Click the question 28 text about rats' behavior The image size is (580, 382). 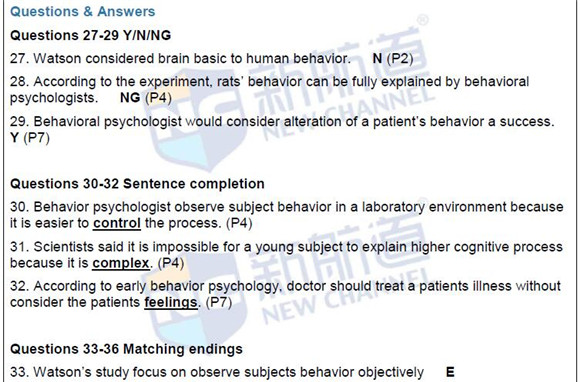269,90
